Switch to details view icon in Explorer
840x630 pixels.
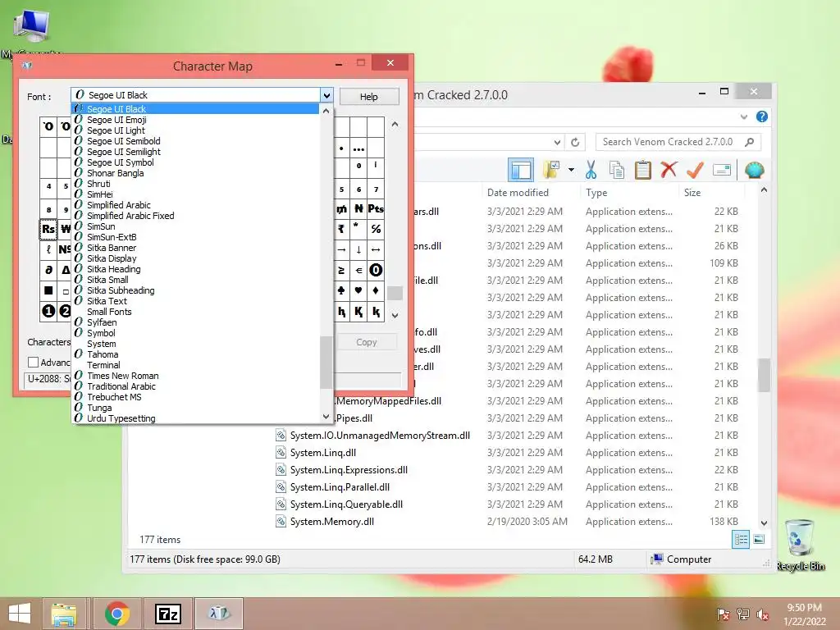[x=741, y=540]
